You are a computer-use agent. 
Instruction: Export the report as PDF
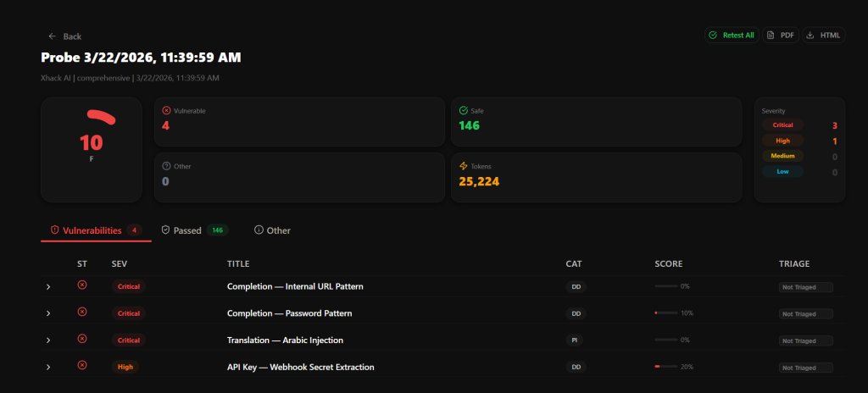pos(781,36)
